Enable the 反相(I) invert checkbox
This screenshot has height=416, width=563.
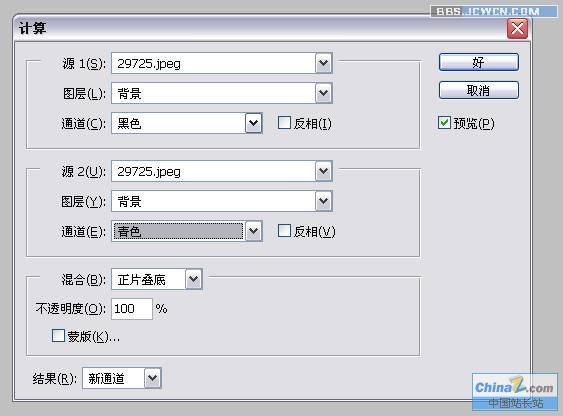point(284,123)
